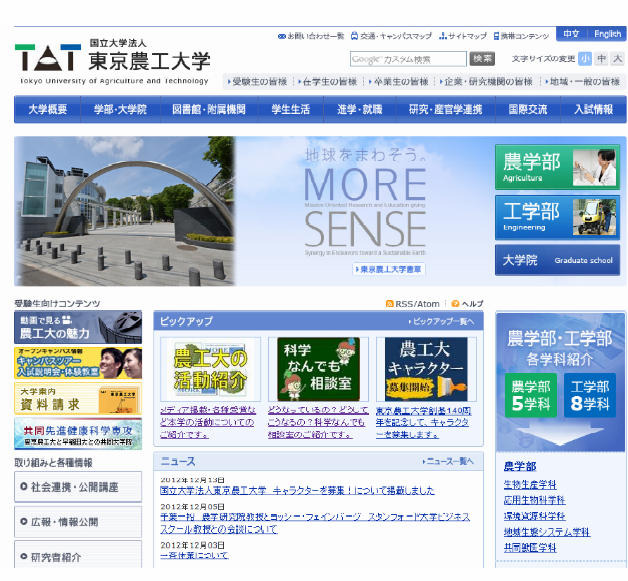This screenshot has height=581, width=628.
Task: Open the 大学概要 navigation menu
Action: coord(48,109)
